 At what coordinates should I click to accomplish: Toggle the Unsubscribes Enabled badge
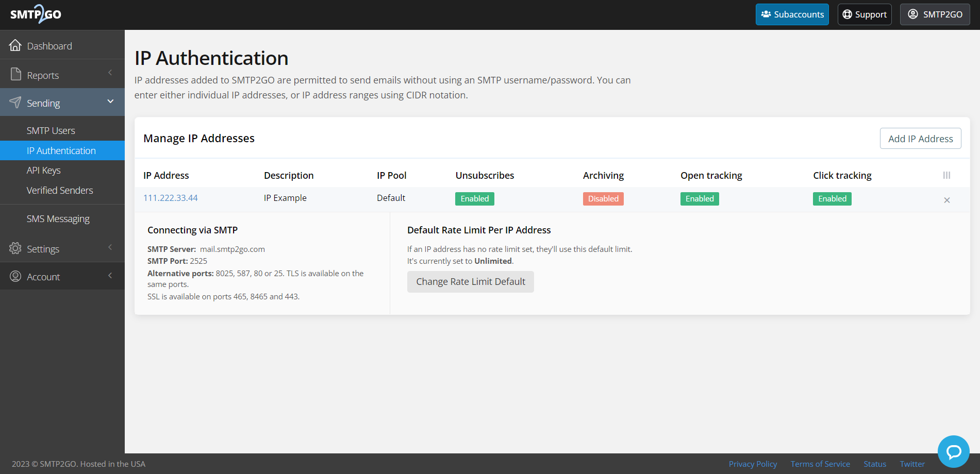474,199
